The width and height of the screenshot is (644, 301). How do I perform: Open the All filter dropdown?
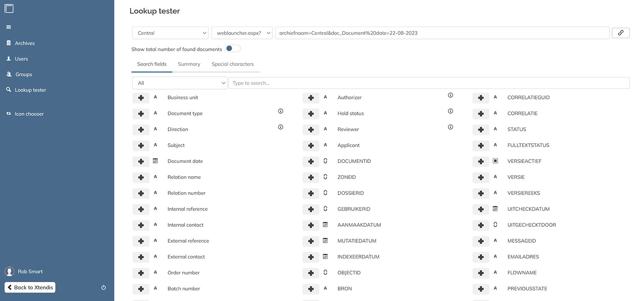tap(180, 83)
